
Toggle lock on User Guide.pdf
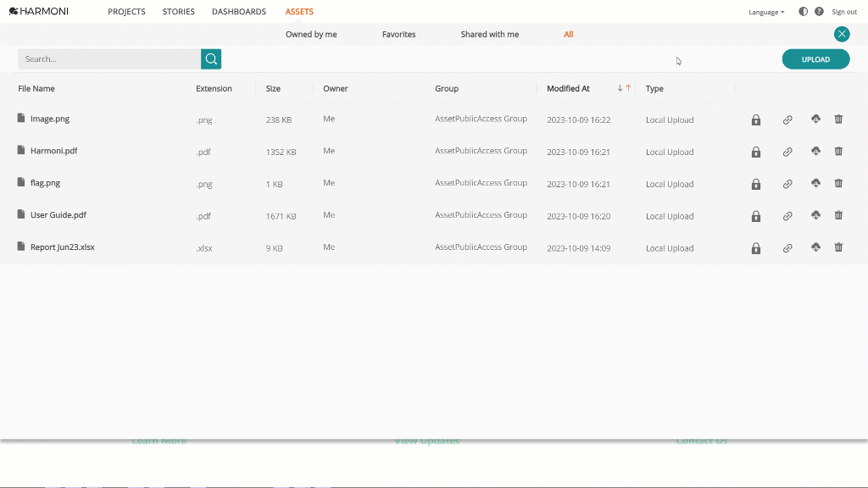pyautogui.click(x=755, y=216)
